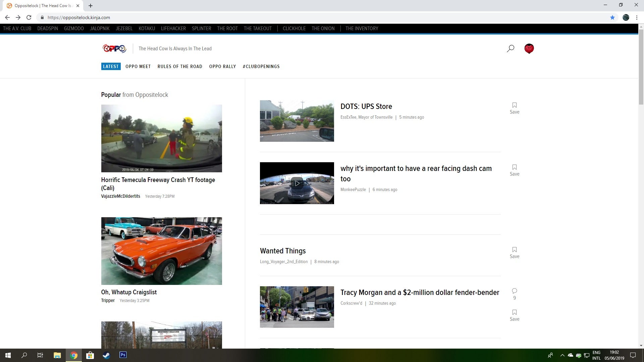Viewport: 644px width, 362px height.
Task: Open Windows taskbar search
Action: pos(24,355)
